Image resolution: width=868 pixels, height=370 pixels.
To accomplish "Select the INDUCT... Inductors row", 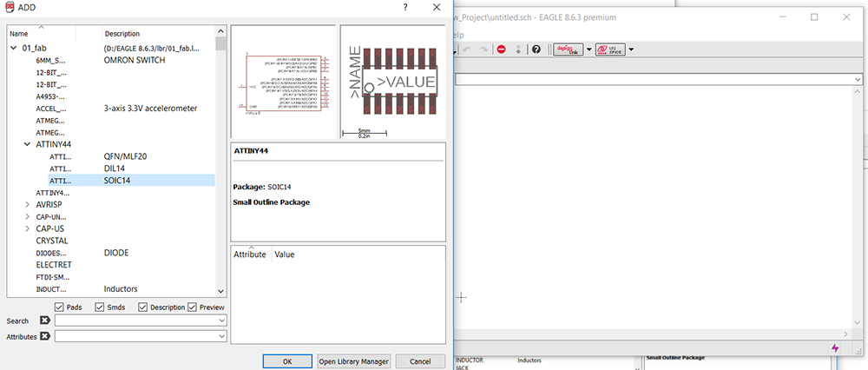I will click(124, 288).
